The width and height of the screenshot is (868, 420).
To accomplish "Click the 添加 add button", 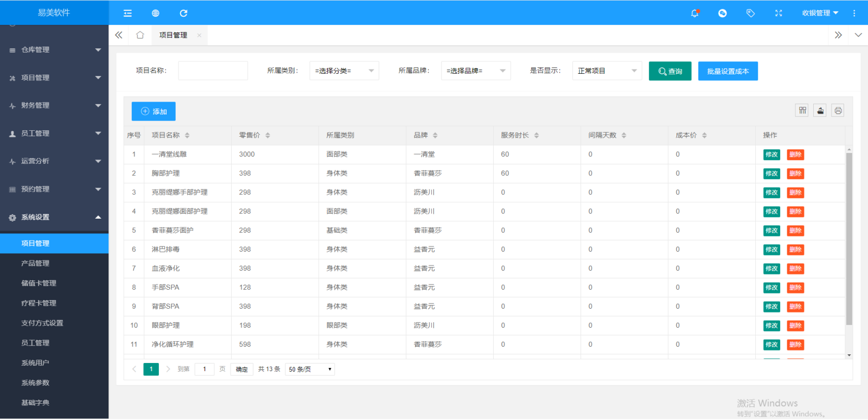I will [x=154, y=111].
